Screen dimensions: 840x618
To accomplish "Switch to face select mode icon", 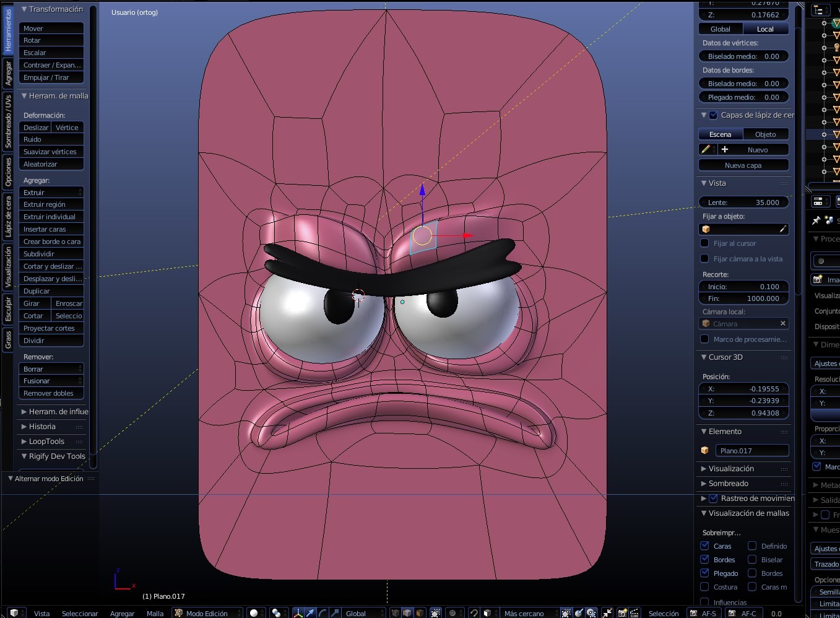I will pyautogui.click(x=420, y=613).
